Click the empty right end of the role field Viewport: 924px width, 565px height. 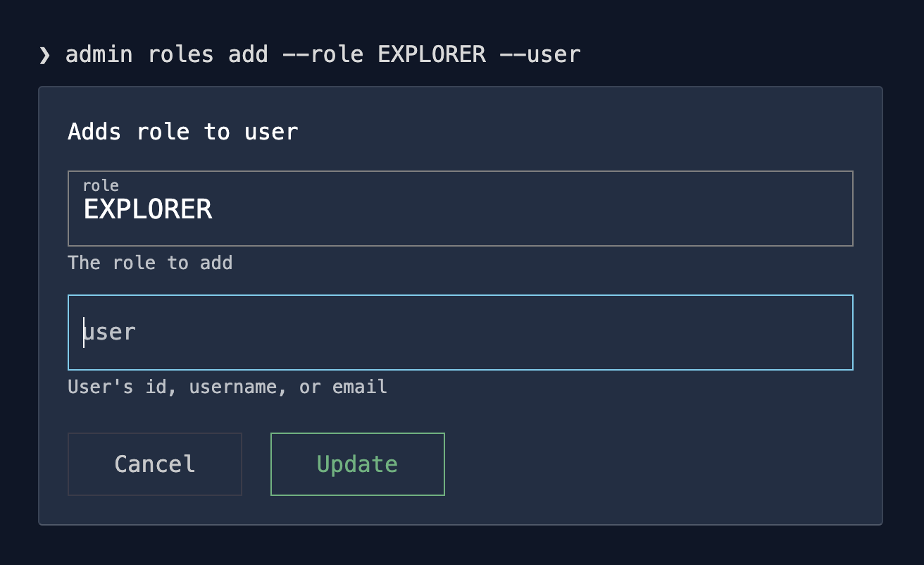click(x=775, y=209)
